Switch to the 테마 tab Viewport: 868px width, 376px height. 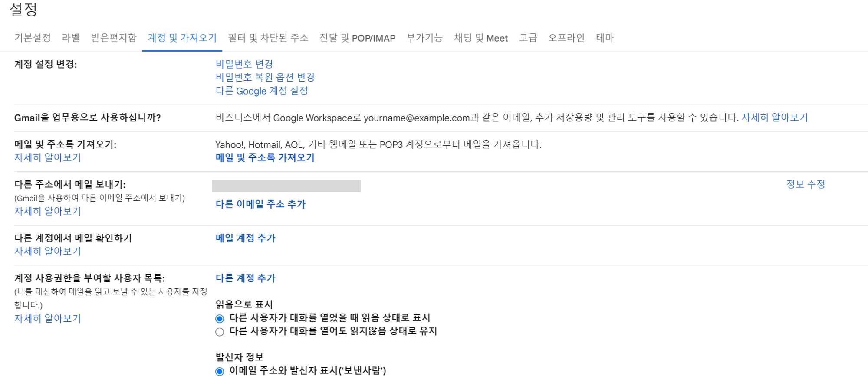coord(605,38)
